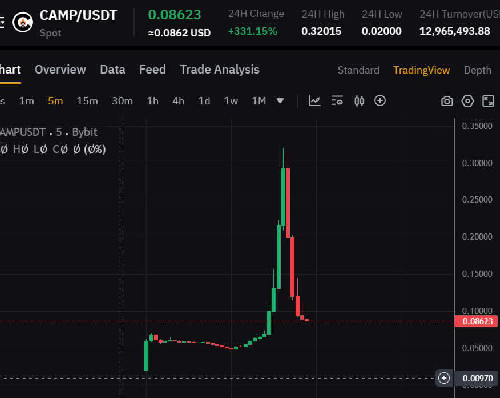Switch to Depth chart view
This screenshot has height=398, width=500.
pyautogui.click(x=478, y=70)
